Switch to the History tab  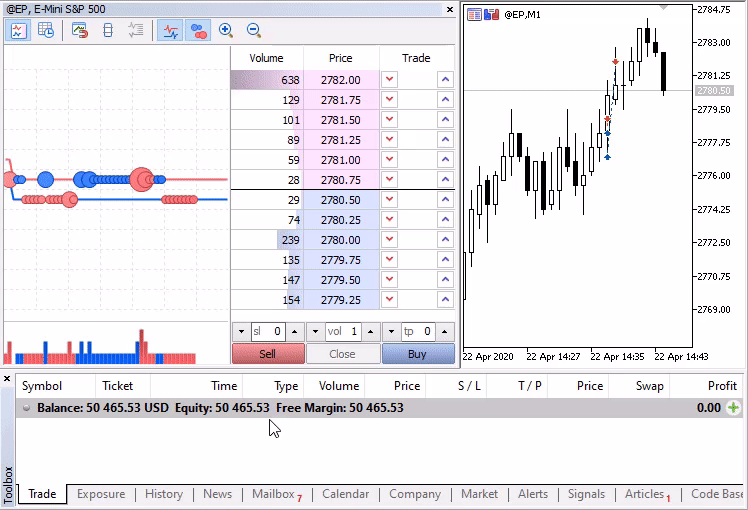click(x=164, y=494)
